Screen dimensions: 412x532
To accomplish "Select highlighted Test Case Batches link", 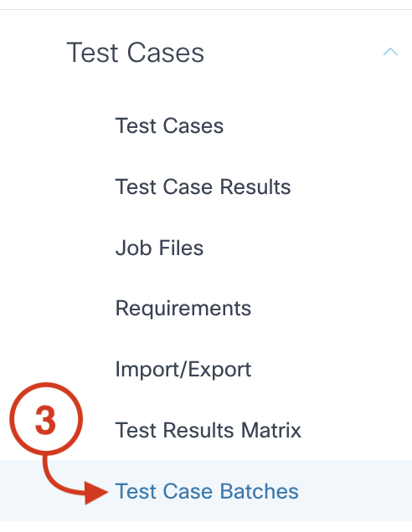I will click(x=207, y=491).
